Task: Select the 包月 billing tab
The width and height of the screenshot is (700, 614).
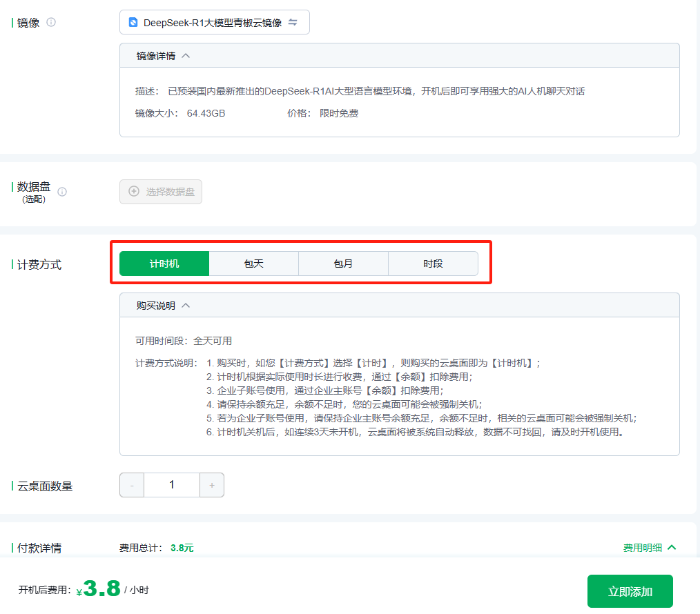Action: coord(343,264)
